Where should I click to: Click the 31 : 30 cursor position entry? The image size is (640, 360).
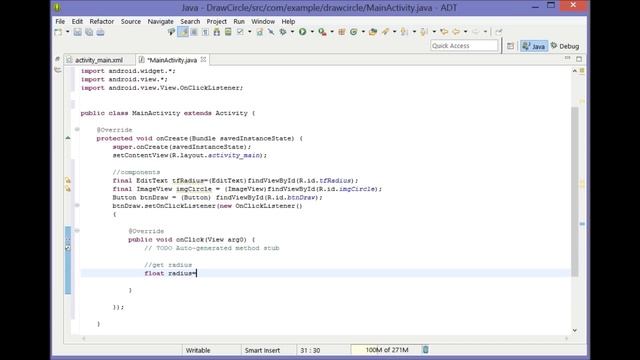[x=310, y=350]
